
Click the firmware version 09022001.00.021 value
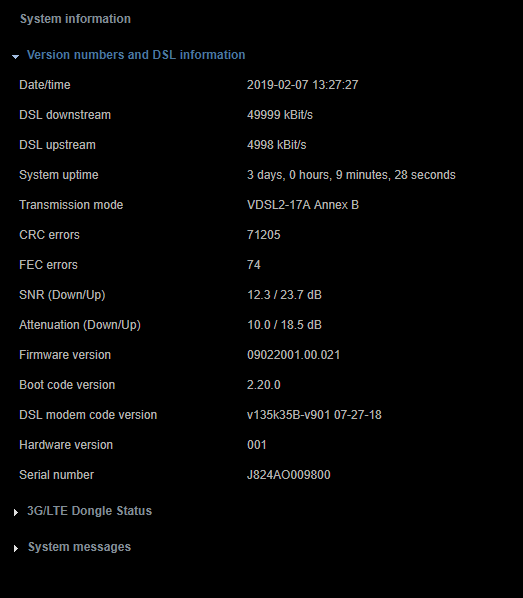293,355
